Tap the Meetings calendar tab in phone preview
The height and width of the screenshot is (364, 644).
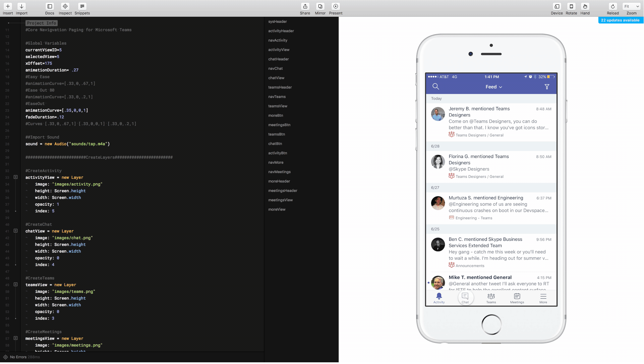[517, 298]
